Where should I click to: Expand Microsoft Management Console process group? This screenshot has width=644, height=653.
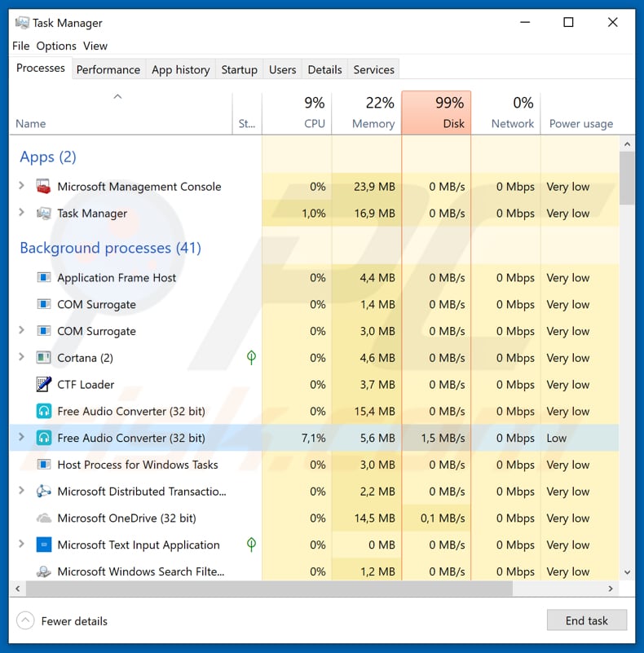(x=21, y=186)
